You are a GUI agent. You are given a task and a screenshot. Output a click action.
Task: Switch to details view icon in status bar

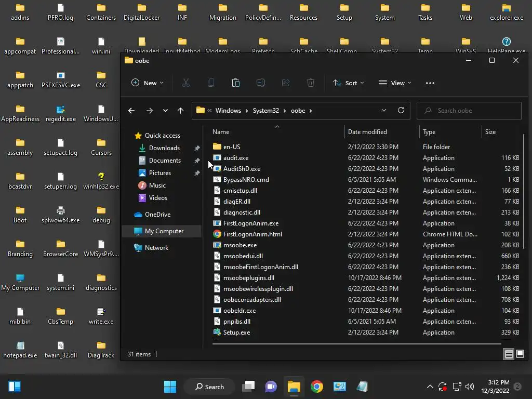point(509,354)
